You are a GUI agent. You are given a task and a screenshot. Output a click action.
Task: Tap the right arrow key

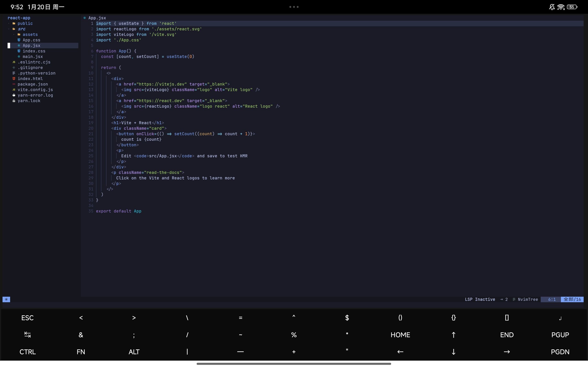[x=507, y=352]
